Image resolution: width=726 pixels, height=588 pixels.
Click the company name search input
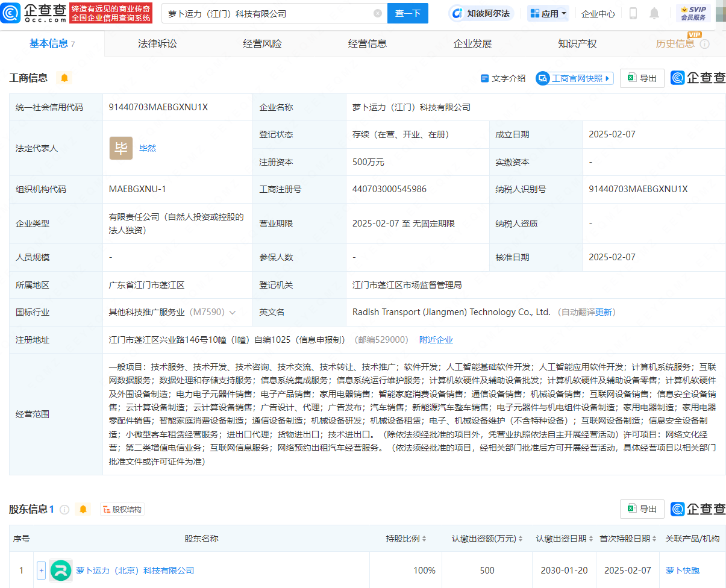pos(268,13)
